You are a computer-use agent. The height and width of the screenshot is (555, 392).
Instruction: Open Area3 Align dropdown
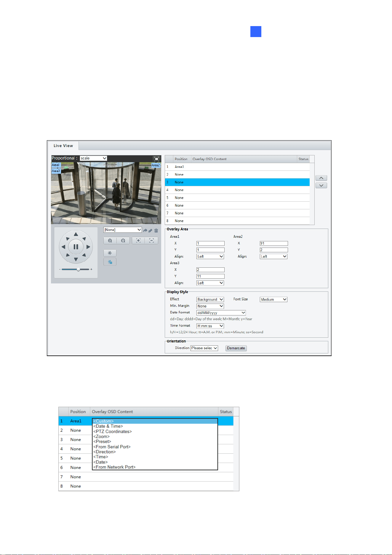click(x=210, y=283)
